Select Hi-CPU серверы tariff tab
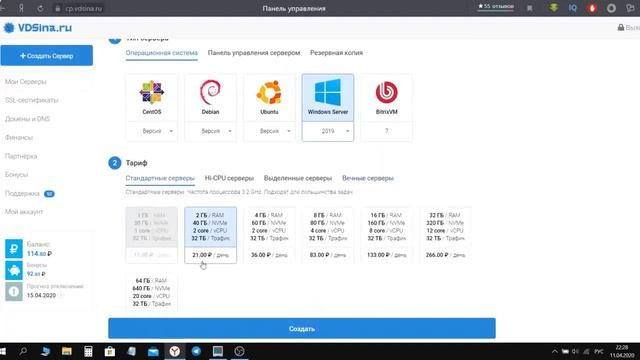 229,178
